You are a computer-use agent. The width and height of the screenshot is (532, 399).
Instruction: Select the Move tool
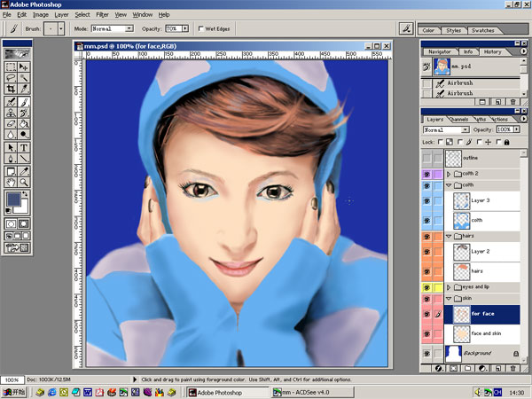click(x=23, y=66)
